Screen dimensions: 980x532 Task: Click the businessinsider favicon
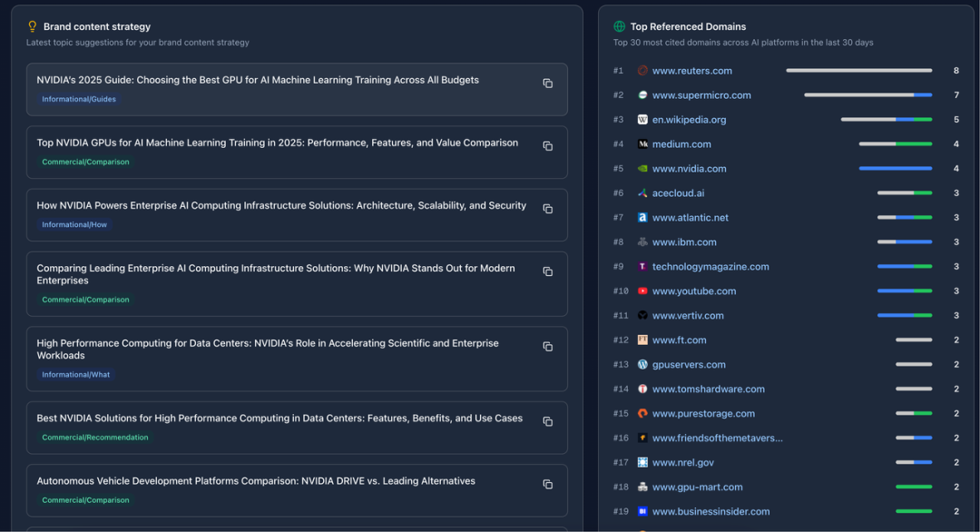click(x=642, y=511)
